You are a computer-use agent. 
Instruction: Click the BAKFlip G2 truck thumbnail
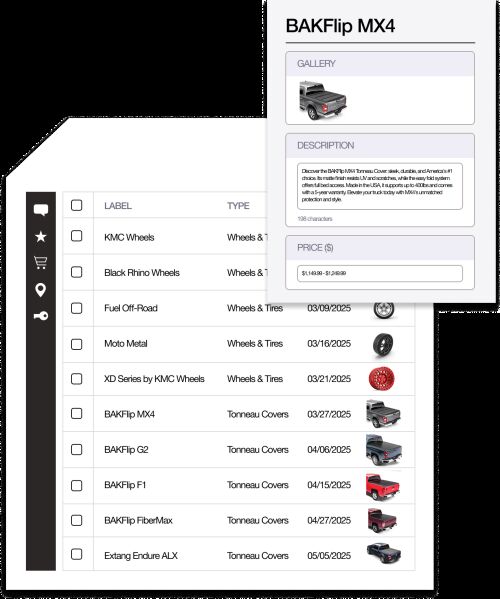(x=384, y=450)
